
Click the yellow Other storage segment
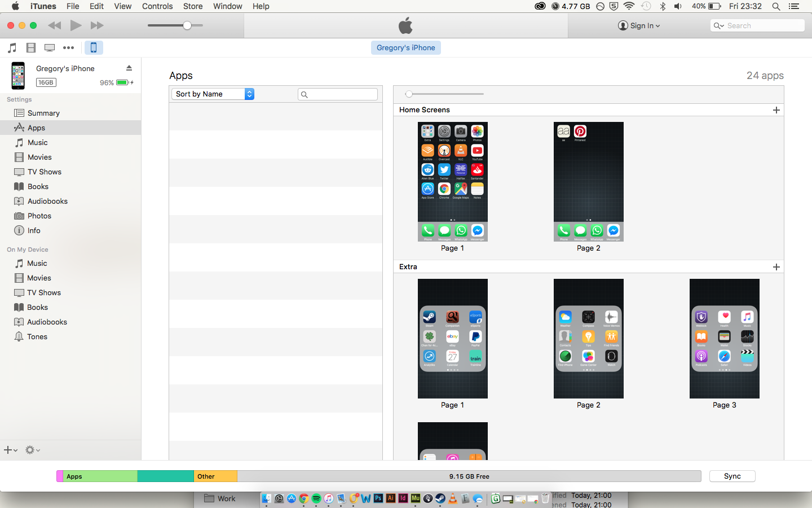coord(215,476)
